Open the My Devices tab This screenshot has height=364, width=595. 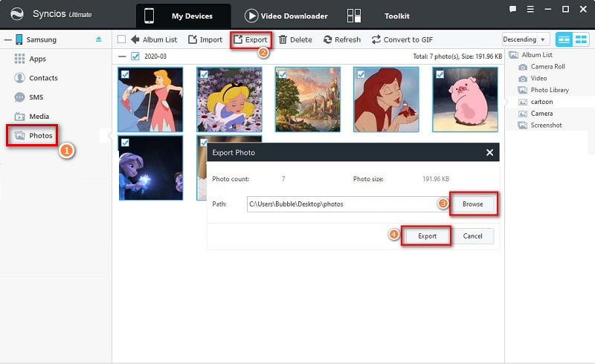[183, 16]
